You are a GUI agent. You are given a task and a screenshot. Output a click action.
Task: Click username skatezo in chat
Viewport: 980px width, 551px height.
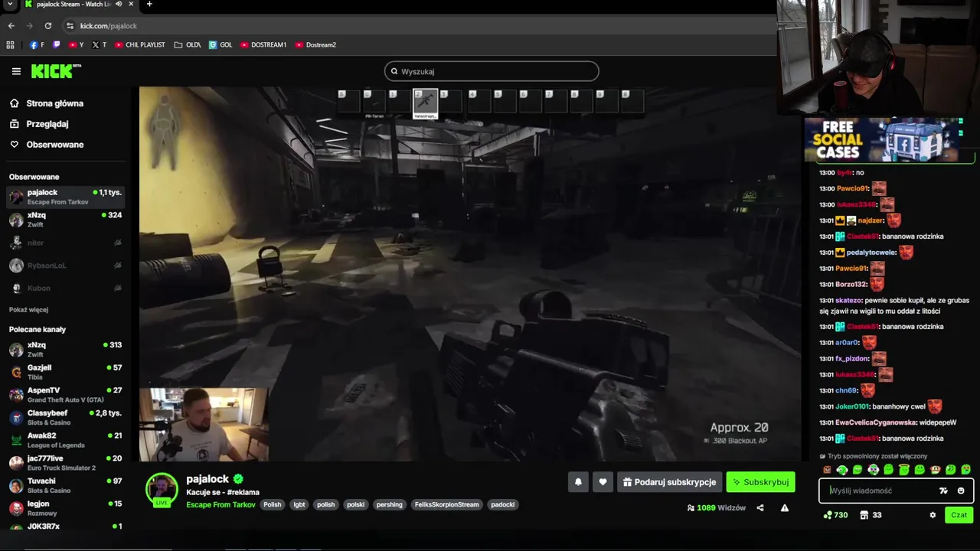(x=849, y=301)
